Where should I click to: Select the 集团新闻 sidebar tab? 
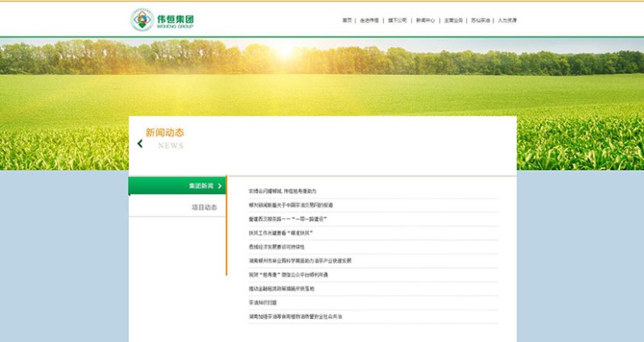[200, 186]
